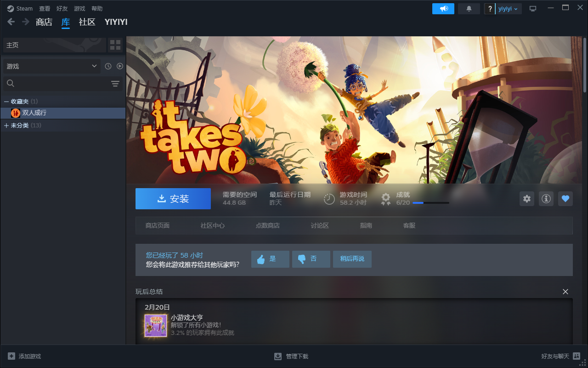Switch to grid view icon in sidebar
The width and height of the screenshot is (588, 368).
(x=115, y=45)
